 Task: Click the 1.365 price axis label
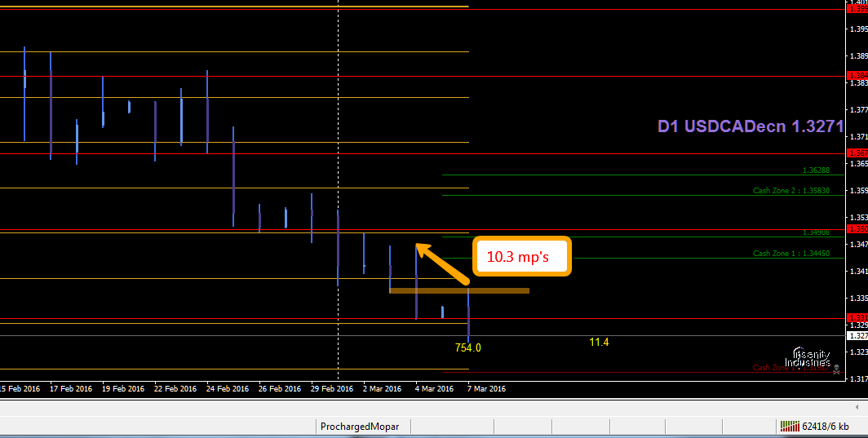click(x=858, y=164)
